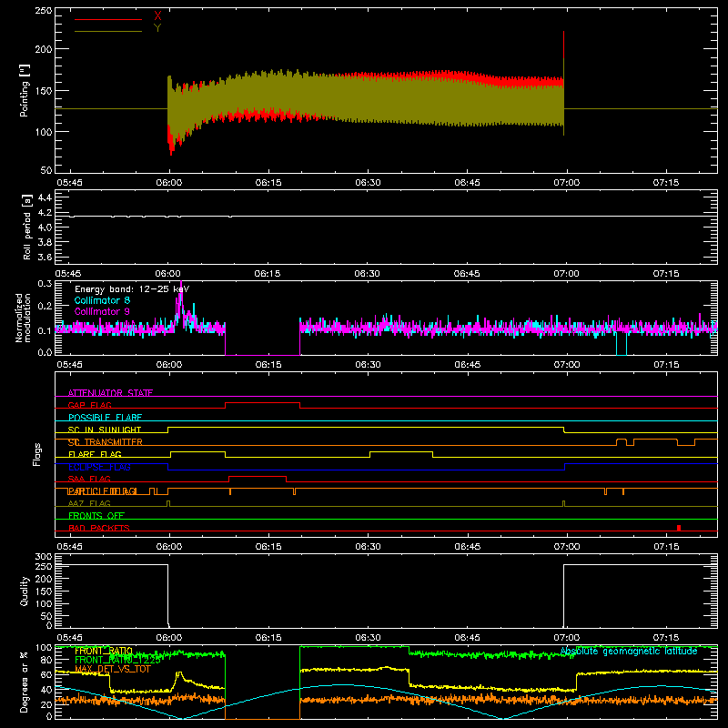This screenshot has width=728, height=728.
Task: Click the 06:00 tick under the Pointing plot
Action: pyautogui.click(x=169, y=183)
